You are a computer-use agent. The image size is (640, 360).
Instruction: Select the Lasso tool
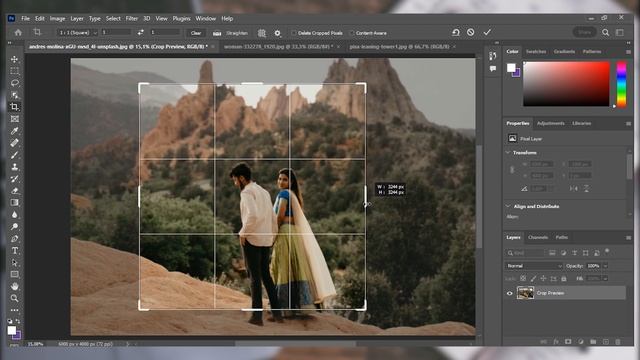click(15, 83)
